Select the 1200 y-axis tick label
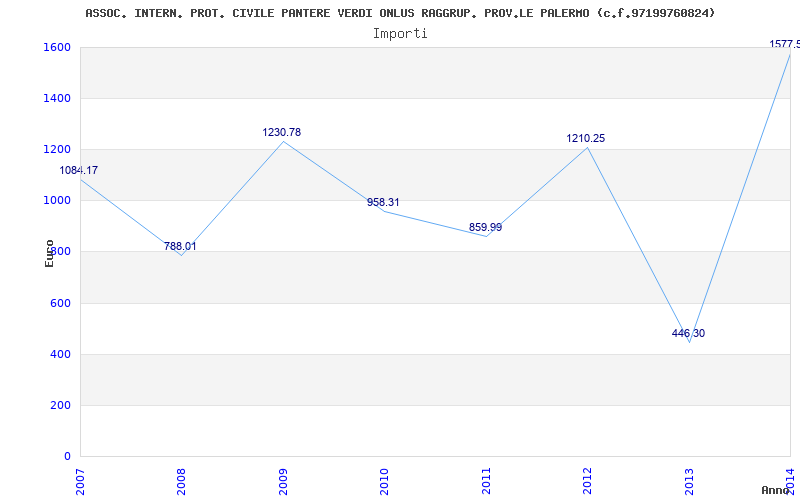This screenshot has height=500, width=800. click(x=55, y=149)
